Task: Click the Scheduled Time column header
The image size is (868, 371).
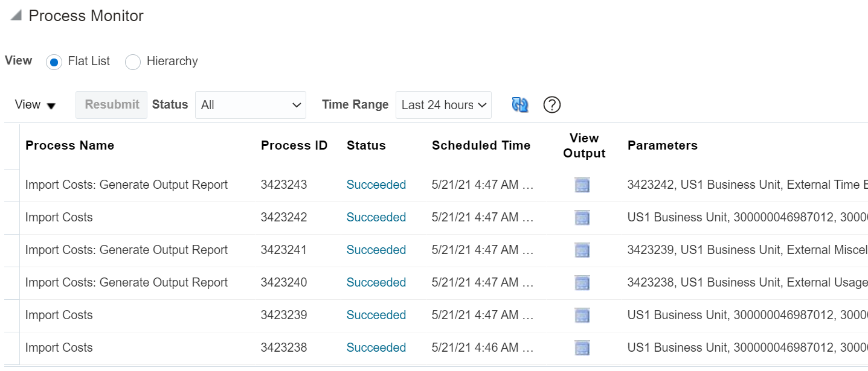Action: (481, 145)
